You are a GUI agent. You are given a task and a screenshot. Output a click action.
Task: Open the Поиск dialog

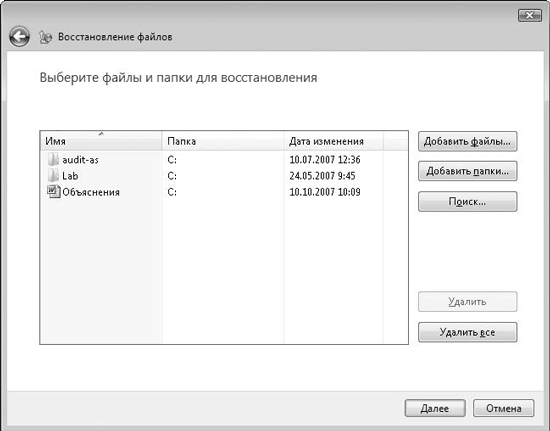(467, 202)
